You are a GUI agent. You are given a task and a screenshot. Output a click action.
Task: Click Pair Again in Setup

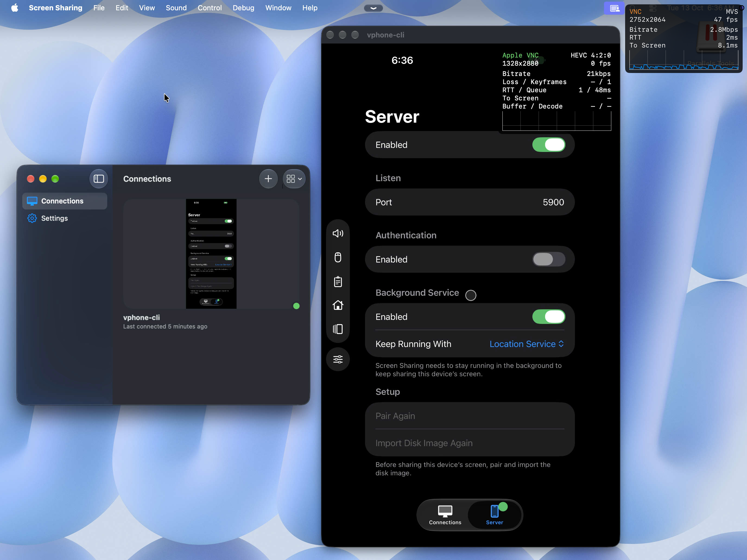click(470, 416)
